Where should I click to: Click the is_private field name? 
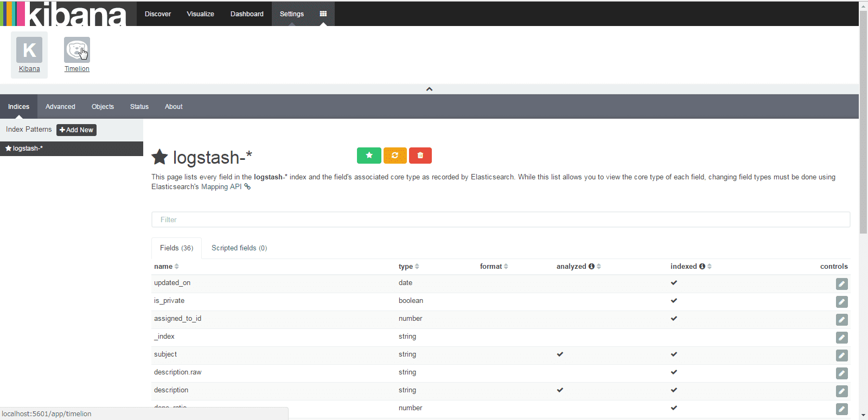(169, 301)
